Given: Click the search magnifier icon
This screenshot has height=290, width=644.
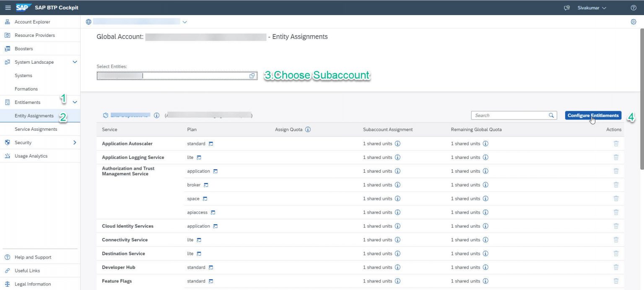Looking at the screenshot, I should [x=551, y=115].
